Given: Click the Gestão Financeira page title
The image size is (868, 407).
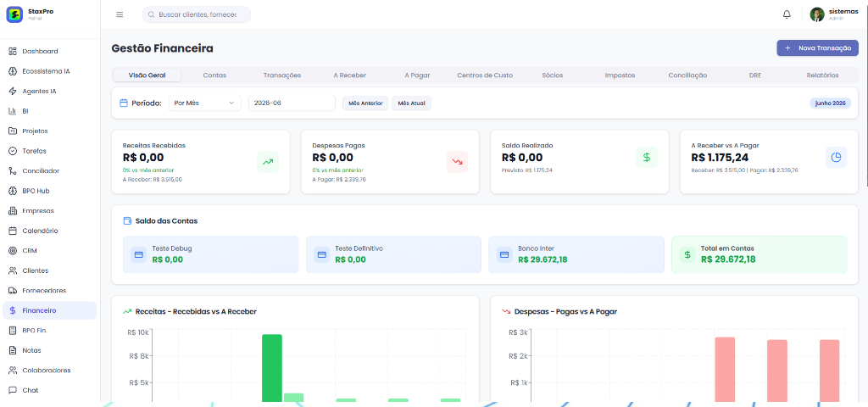Looking at the screenshot, I should pos(162,48).
